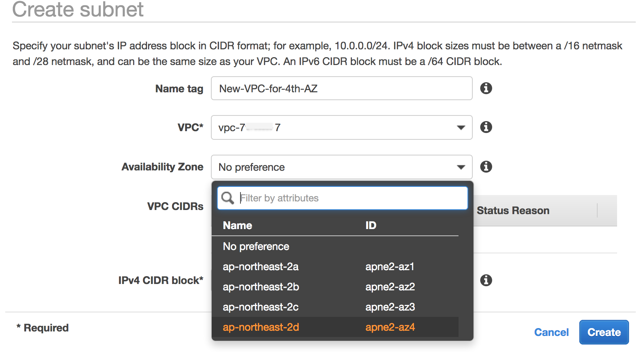
Task: Click the No preference combo box
Action: pos(341,167)
